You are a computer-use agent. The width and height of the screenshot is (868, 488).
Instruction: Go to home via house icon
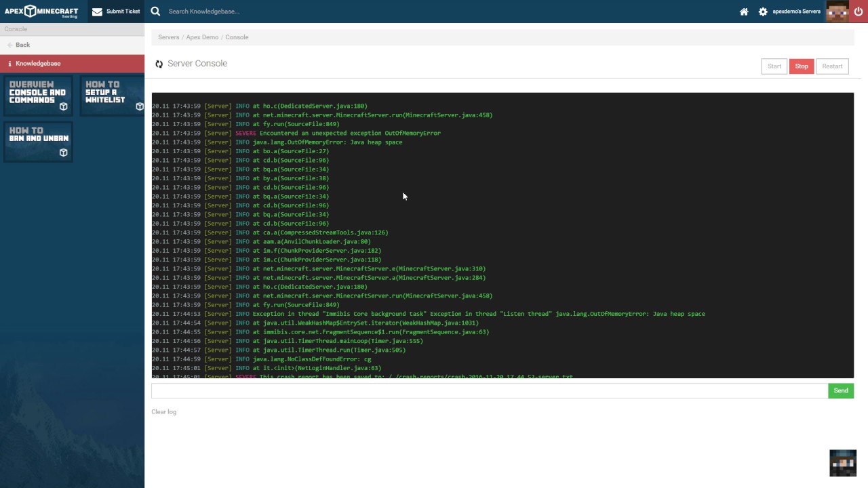[744, 12]
